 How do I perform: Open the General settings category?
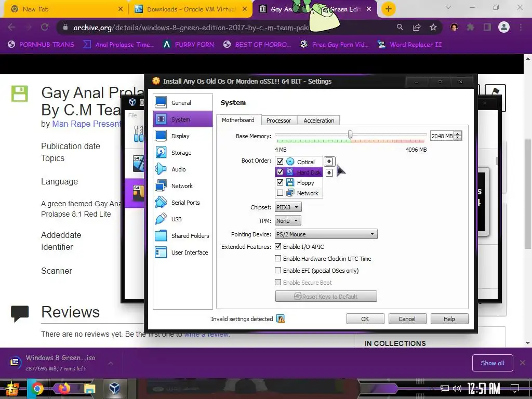[x=182, y=102]
